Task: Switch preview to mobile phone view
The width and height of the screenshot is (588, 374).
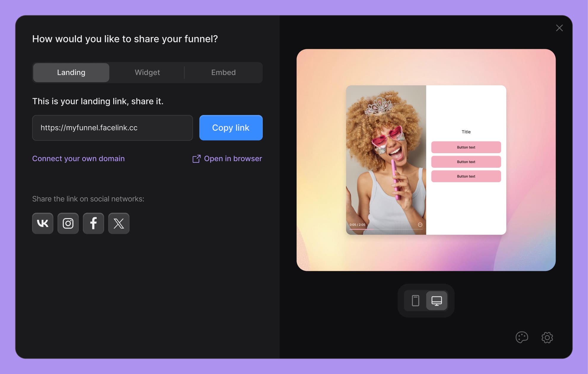Action: pos(415,301)
